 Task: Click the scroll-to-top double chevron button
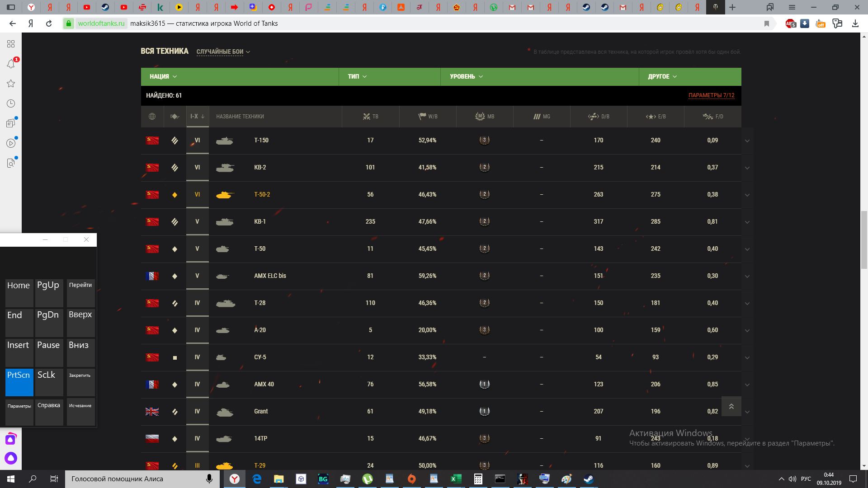coord(731,406)
